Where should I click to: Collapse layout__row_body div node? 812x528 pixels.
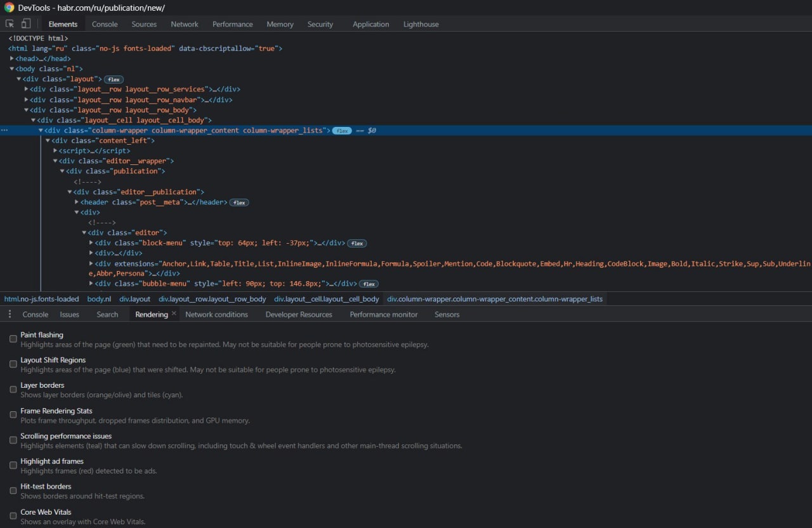click(x=26, y=110)
